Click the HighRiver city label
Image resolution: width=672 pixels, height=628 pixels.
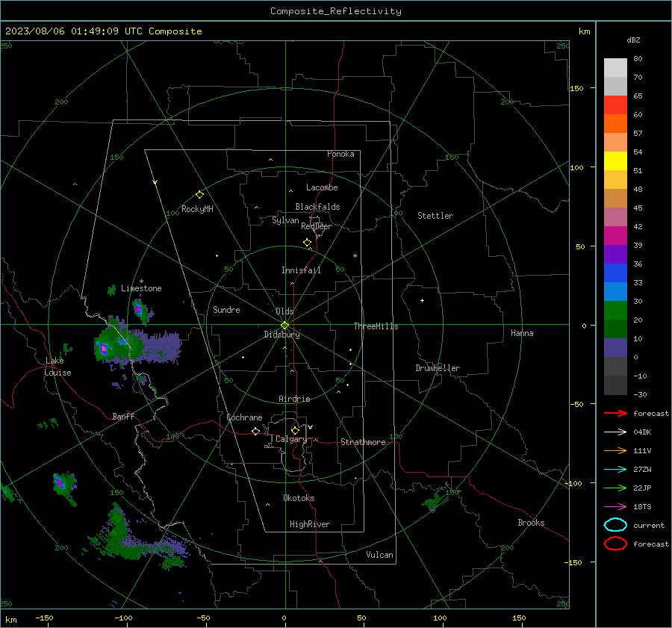[310, 524]
